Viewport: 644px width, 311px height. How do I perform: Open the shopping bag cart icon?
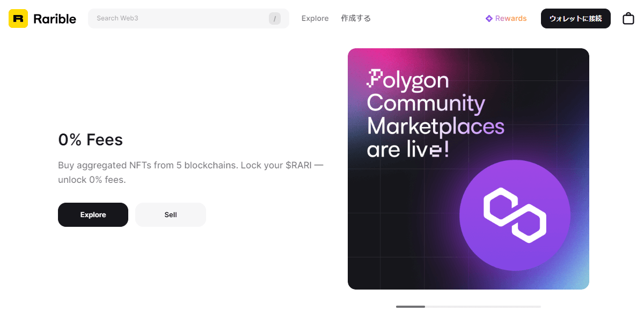[628, 19]
